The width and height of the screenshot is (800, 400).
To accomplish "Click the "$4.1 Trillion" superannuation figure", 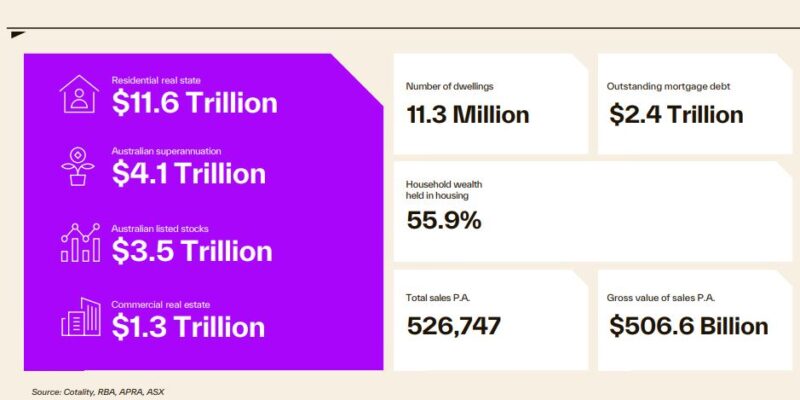I will [188, 174].
